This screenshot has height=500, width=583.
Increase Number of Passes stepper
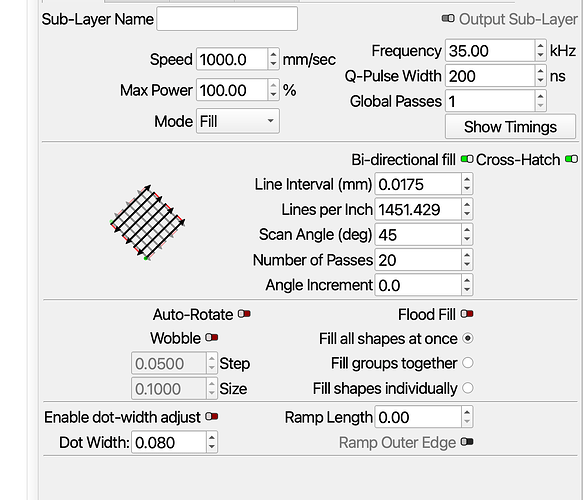coord(467,255)
